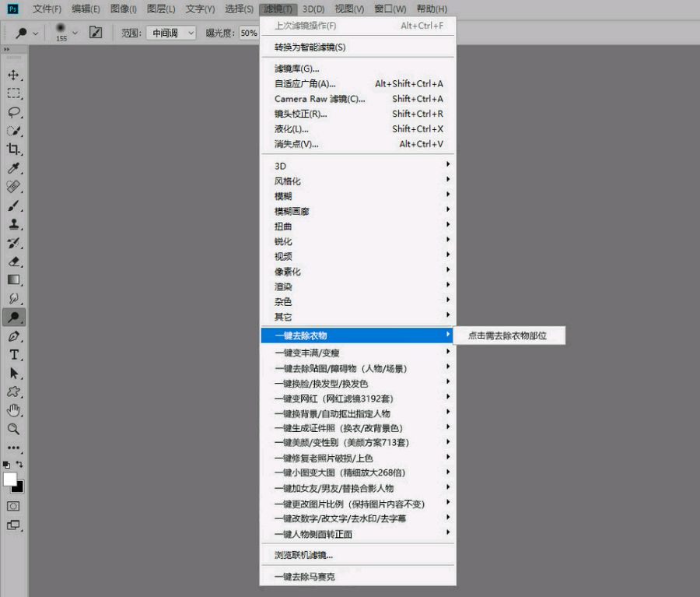Click the foreground color swatch

(9, 479)
